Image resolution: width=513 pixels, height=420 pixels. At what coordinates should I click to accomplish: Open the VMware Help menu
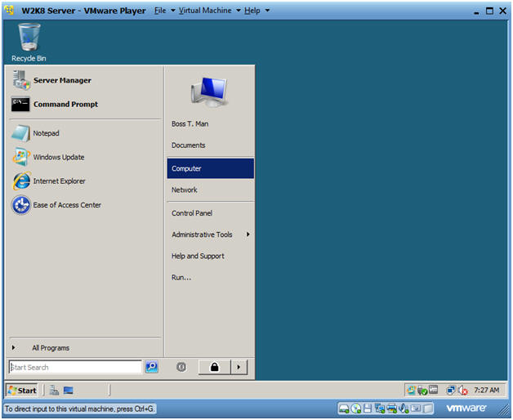[252, 11]
